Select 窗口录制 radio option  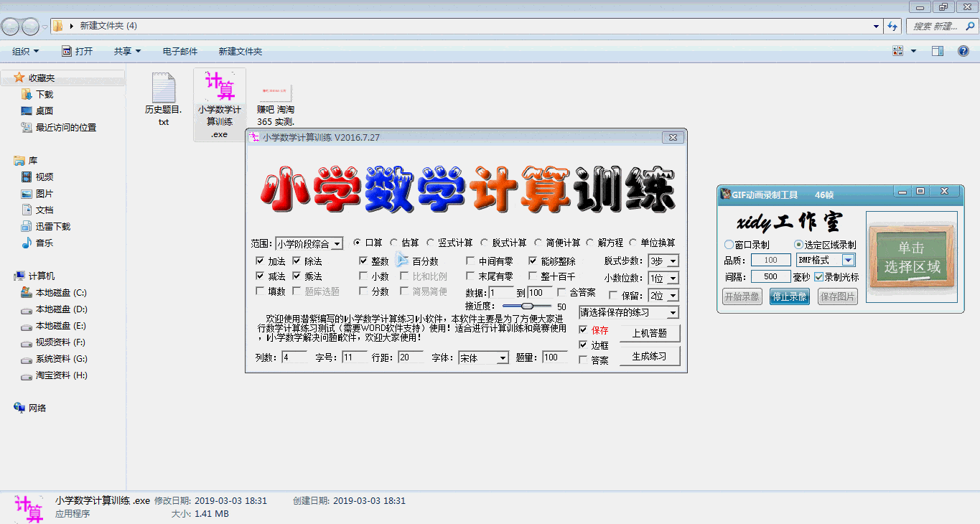click(729, 245)
